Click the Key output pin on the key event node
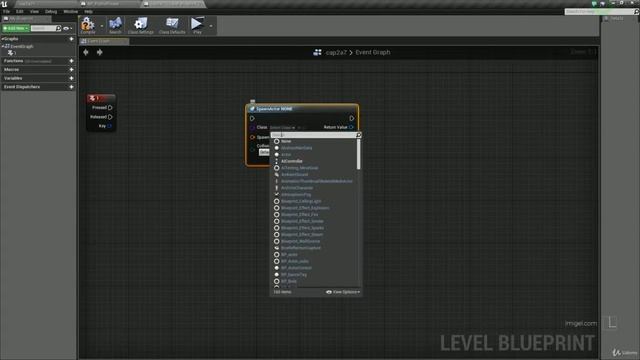This screenshot has height=360, width=640. click(109, 126)
